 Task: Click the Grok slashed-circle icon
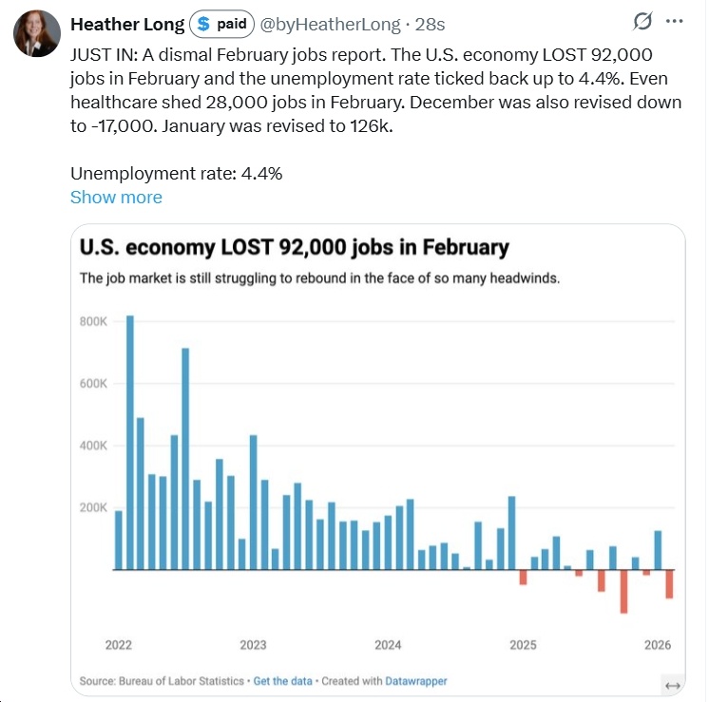[x=642, y=22]
